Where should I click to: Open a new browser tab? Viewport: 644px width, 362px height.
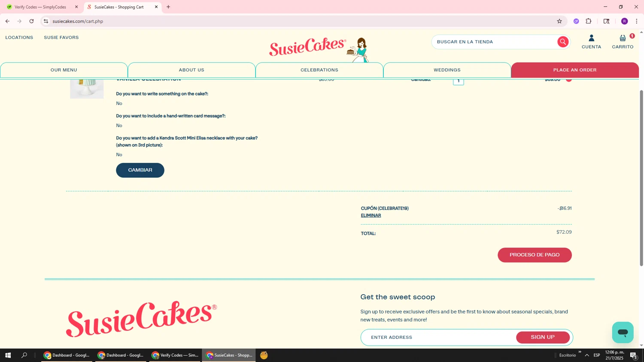pyautogui.click(x=168, y=7)
